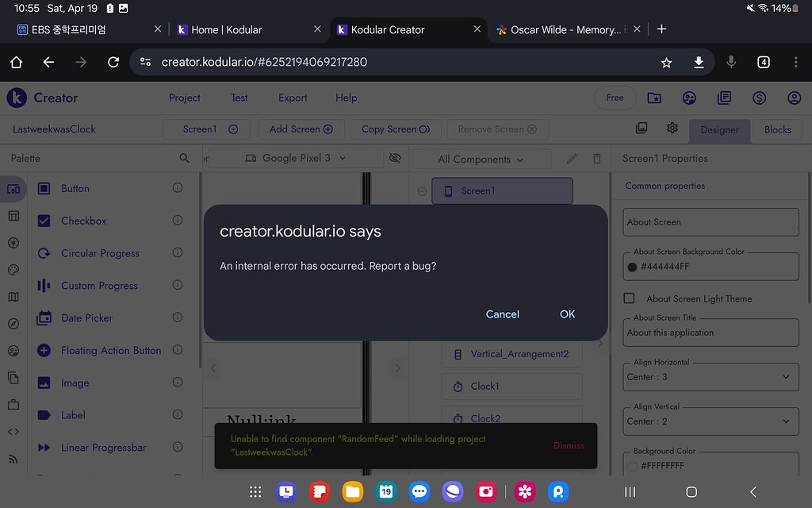Select the Sensors compass icon in palette
This screenshot has height=508, width=812.
pyautogui.click(x=13, y=323)
